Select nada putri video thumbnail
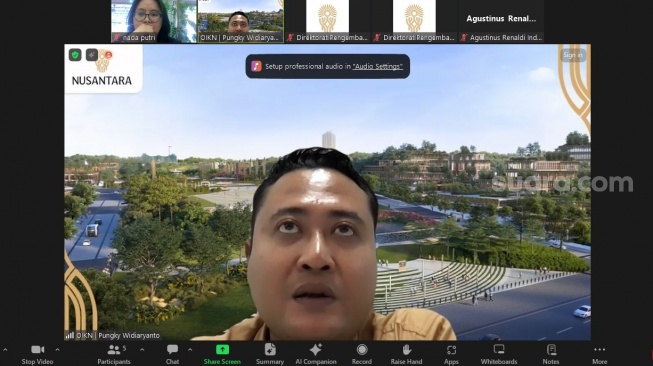This screenshot has width=653, height=366. tap(154, 21)
